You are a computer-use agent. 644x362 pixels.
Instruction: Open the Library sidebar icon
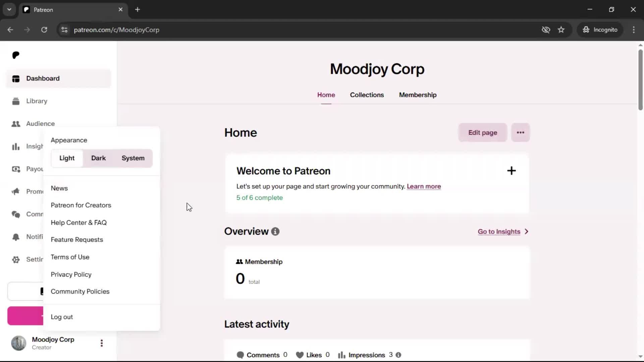click(x=16, y=101)
